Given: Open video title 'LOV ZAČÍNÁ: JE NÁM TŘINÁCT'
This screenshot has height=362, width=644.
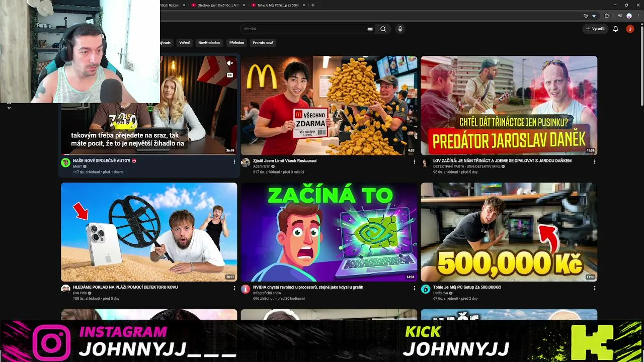Looking at the screenshot, I should pos(502,161).
